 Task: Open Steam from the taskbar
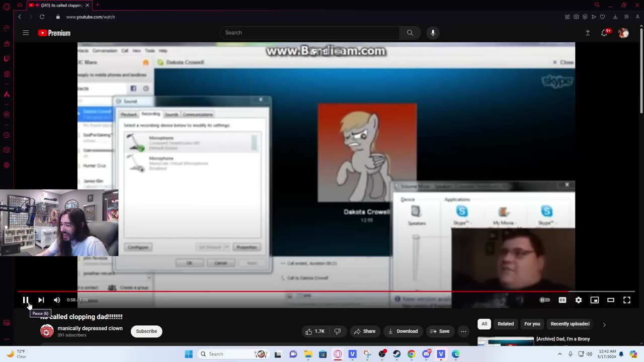point(397,354)
